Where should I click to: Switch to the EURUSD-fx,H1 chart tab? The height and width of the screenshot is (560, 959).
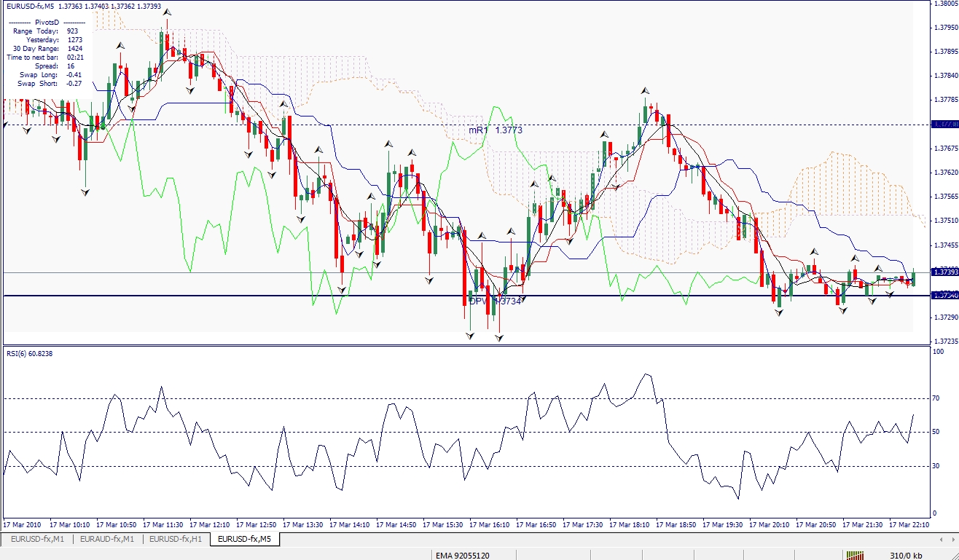click(176, 540)
